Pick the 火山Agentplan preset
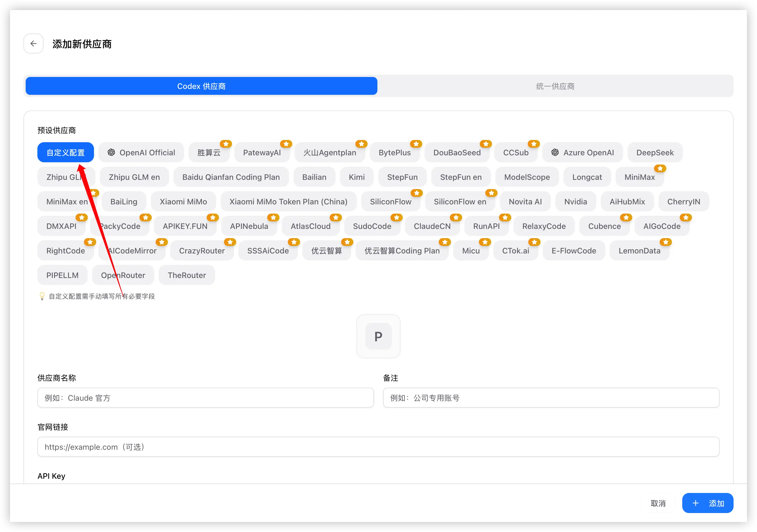The width and height of the screenshot is (757, 532). pos(330,152)
